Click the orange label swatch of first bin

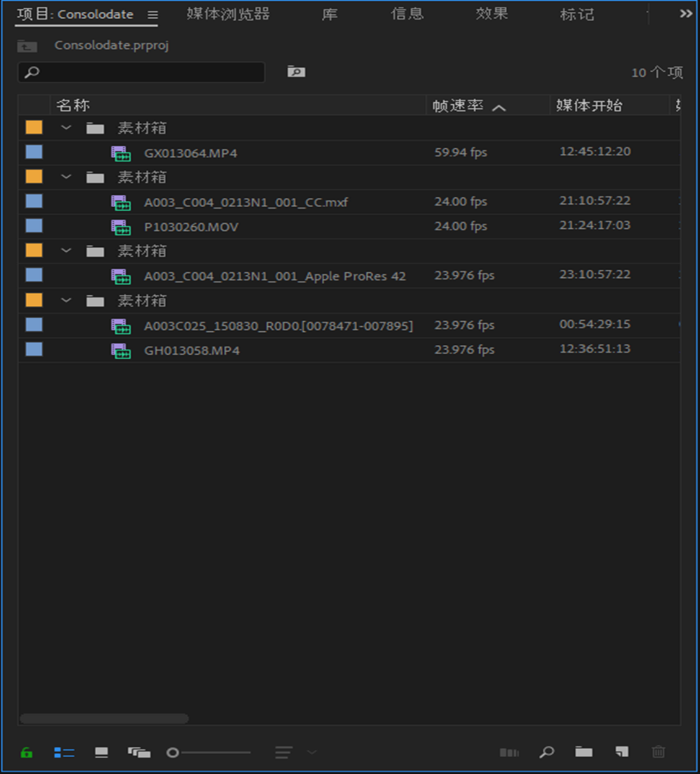33,127
